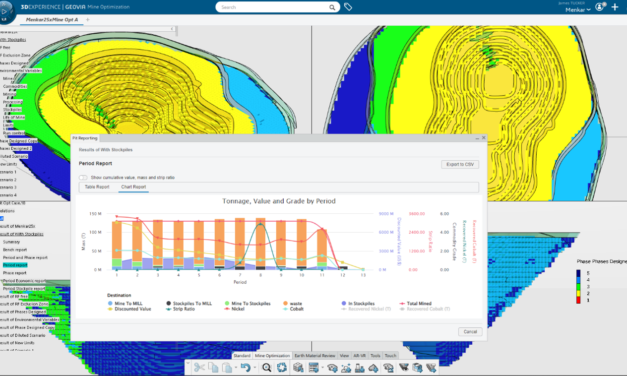This screenshot has width=627, height=376.
Task: Switch to Table Report tab
Action: click(x=97, y=187)
